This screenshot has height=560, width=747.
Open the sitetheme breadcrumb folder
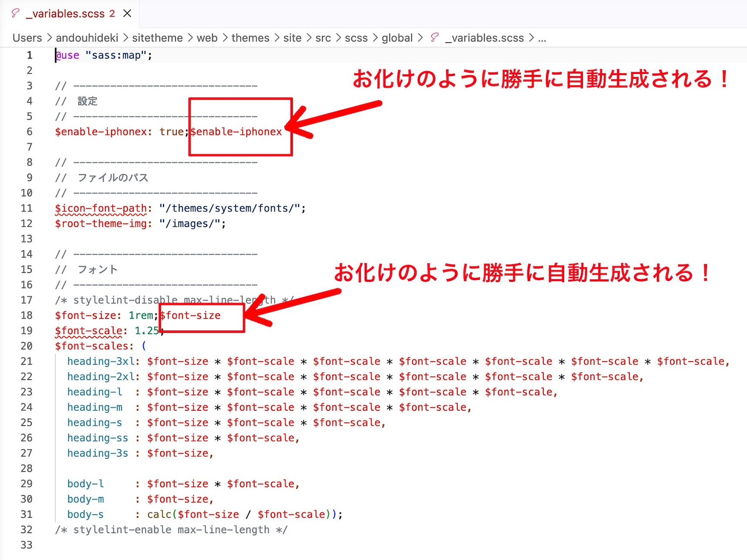tap(157, 38)
